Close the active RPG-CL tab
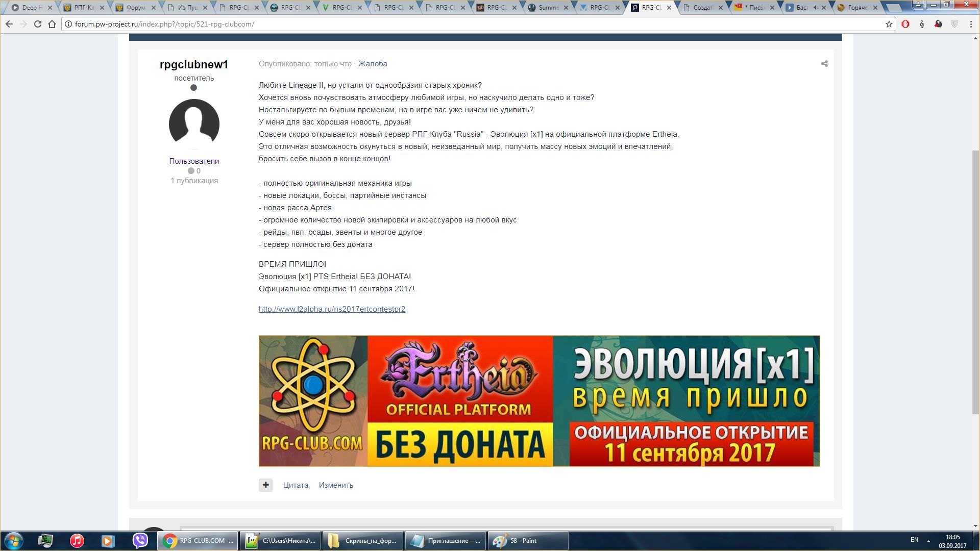The width and height of the screenshot is (980, 551). coord(669,8)
